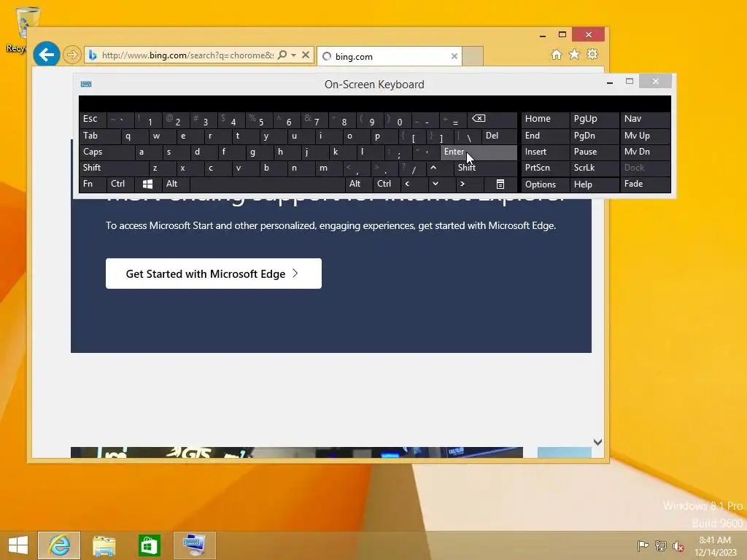Open IE Tools gear icon
747x560 pixels.
(x=592, y=55)
